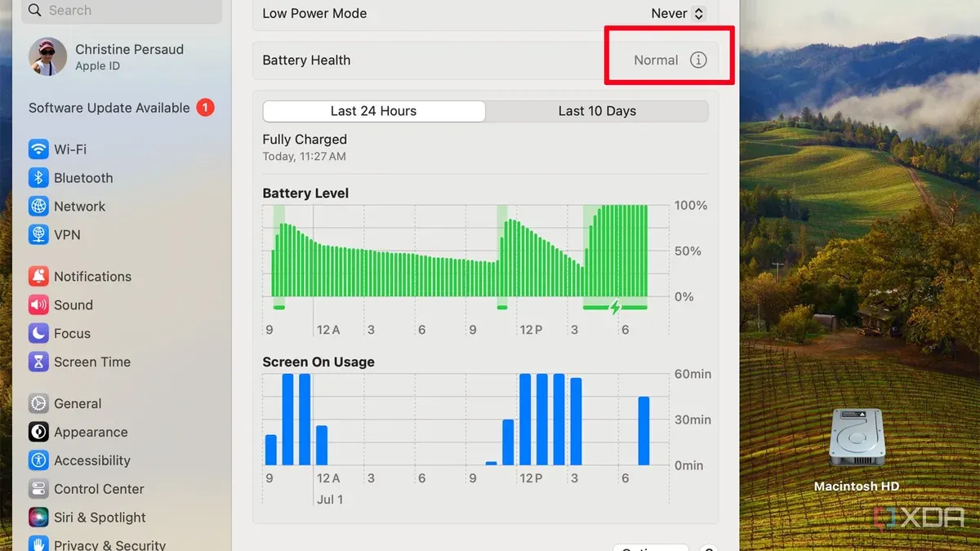Click the VPN sidebar icon
The width and height of the screenshot is (980, 551).
pos(38,235)
